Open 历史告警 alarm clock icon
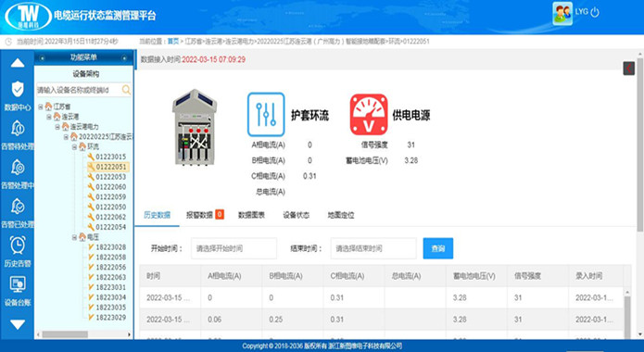 tap(18, 245)
